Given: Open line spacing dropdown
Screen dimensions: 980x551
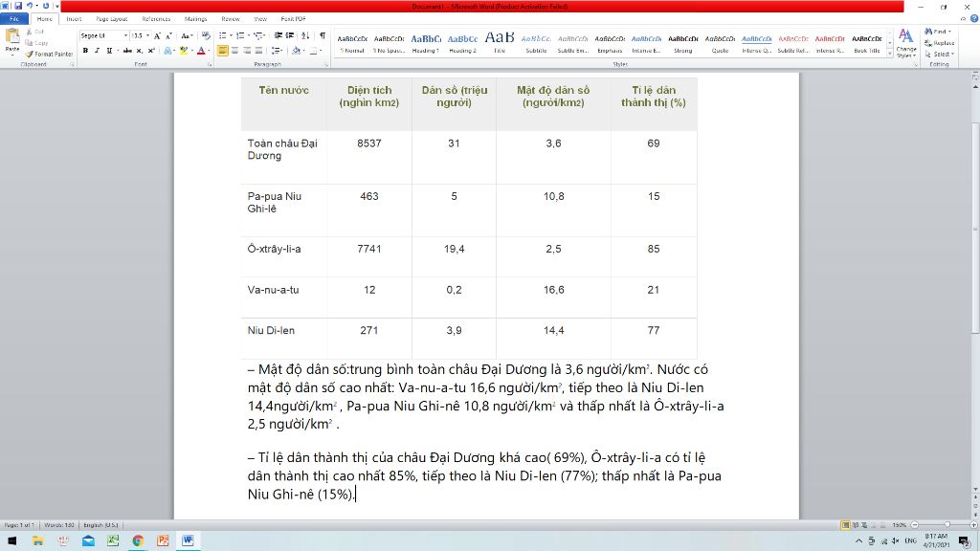Looking at the screenshot, I should [x=277, y=51].
